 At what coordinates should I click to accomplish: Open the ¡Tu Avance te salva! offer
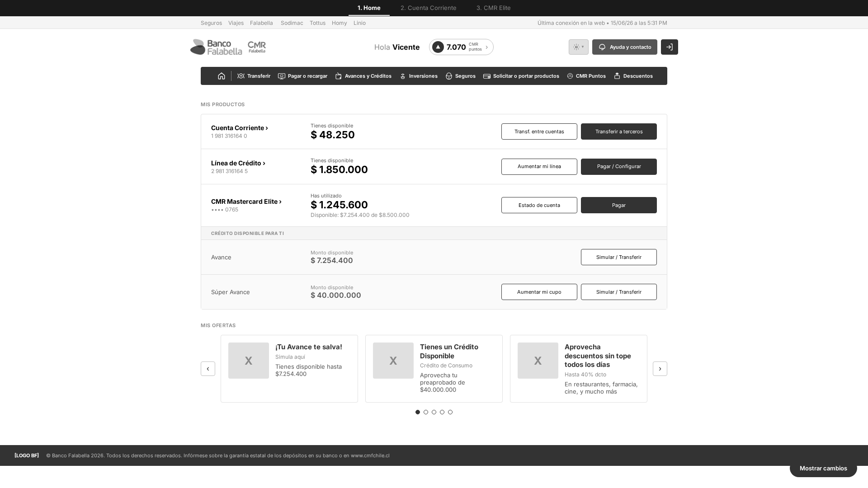[x=289, y=369]
